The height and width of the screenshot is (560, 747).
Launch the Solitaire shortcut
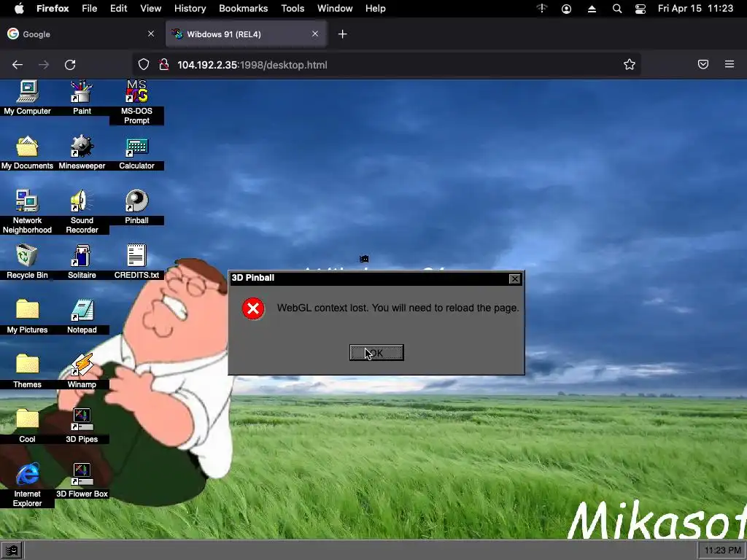82,262
